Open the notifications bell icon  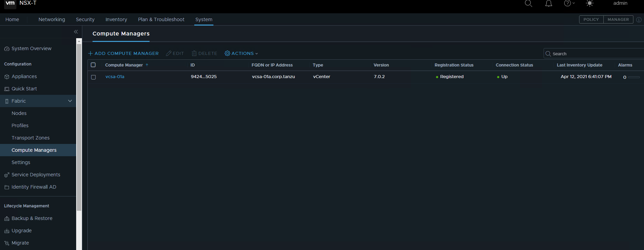tap(548, 3)
